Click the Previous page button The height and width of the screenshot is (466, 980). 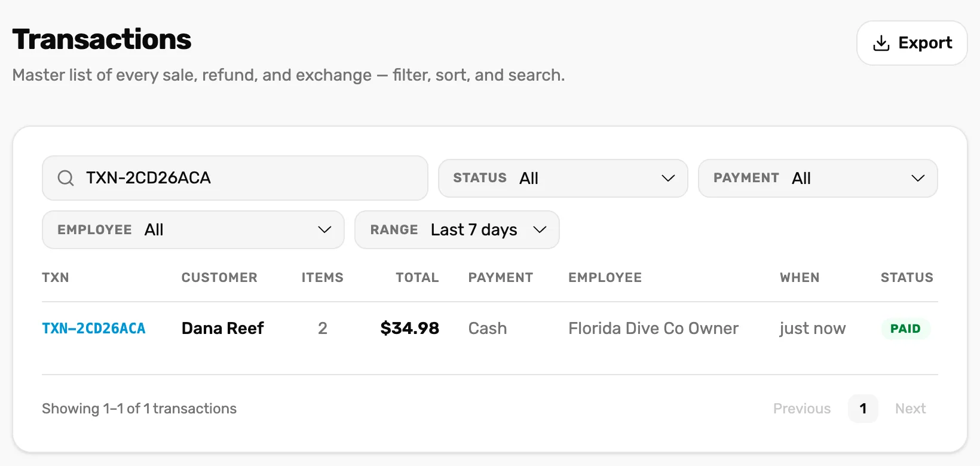pos(802,409)
